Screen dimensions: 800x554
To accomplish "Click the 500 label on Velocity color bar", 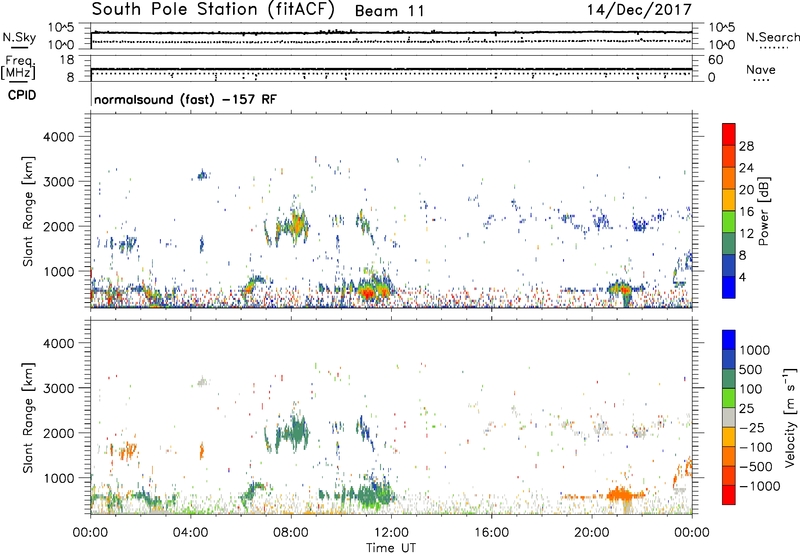I will (751, 369).
